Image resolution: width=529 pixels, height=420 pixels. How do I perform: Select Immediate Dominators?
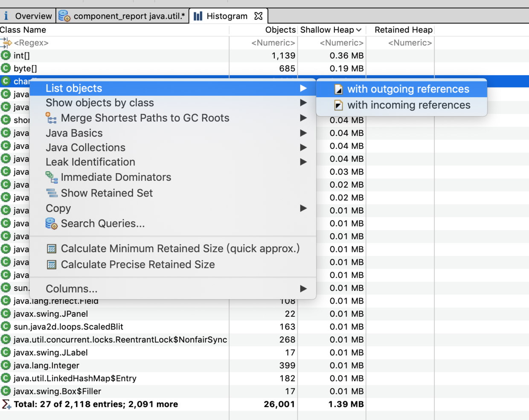tap(173, 177)
